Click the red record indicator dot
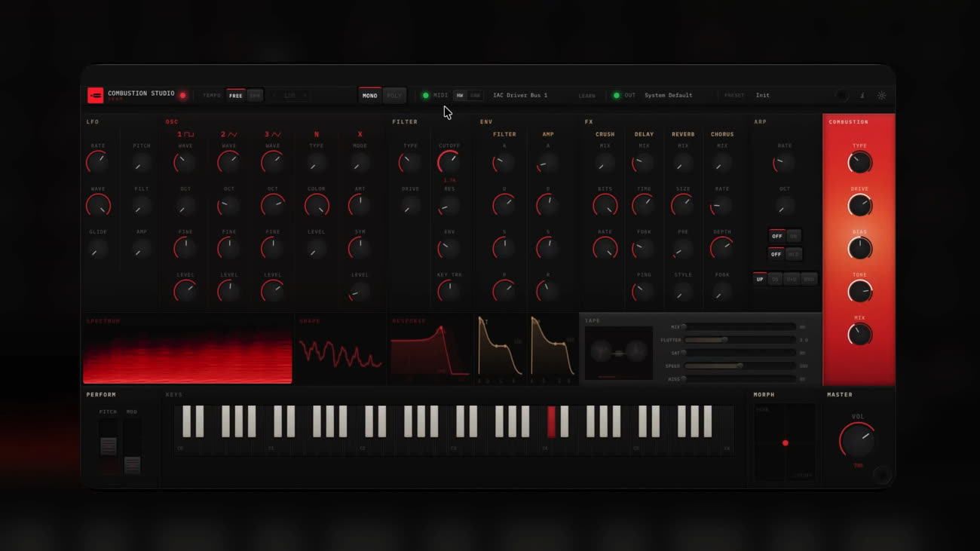The image size is (980, 551). [182, 96]
